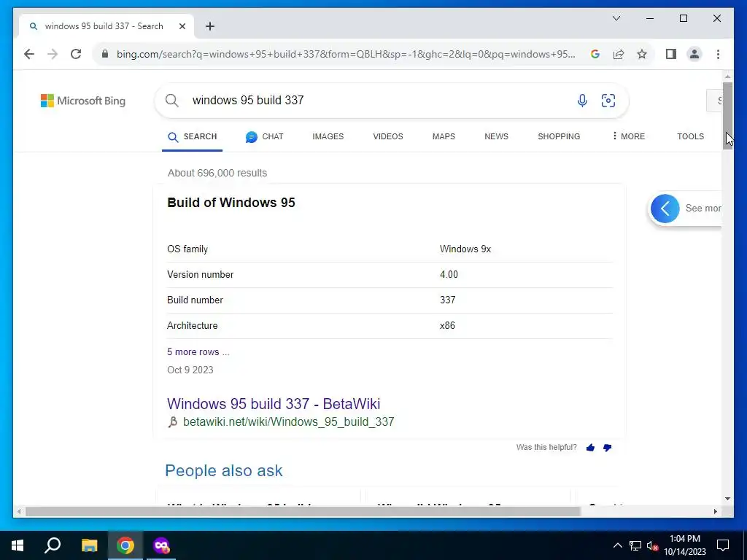Image resolution: width=747 pixels, height=560 pixels.
Task: Click the horizontal scrollbar right arrow
Action: tap(715, 511)
